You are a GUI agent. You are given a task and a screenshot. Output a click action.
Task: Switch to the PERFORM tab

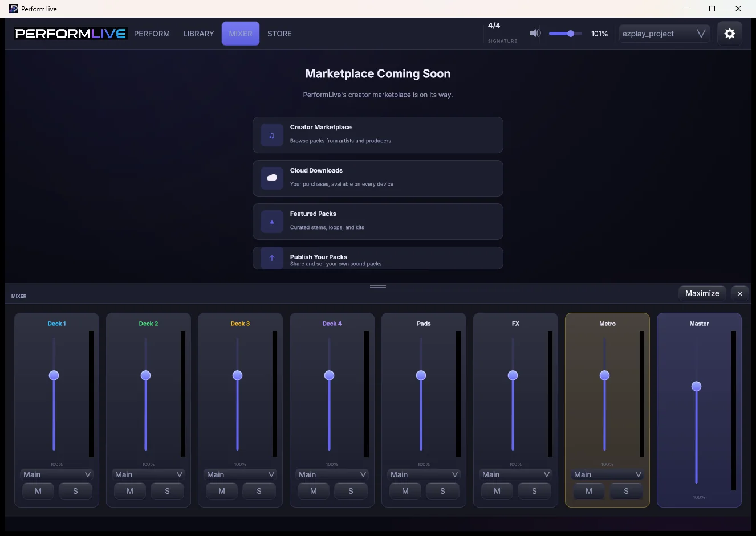pos(152,34)
